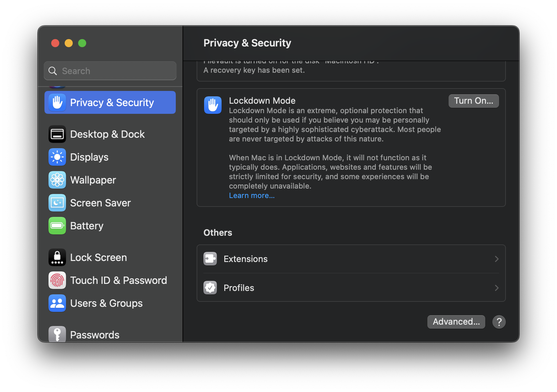Image resolution: width=557 pixels, height=392 pixels.
Task: Click the Profiles badge icon
Action: pyautogui.click(x=210, y=288)
